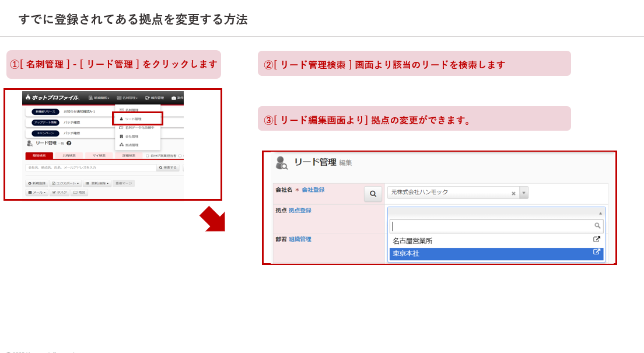Click the magnifier search button beside 会社名

click(x=373, y=194)
